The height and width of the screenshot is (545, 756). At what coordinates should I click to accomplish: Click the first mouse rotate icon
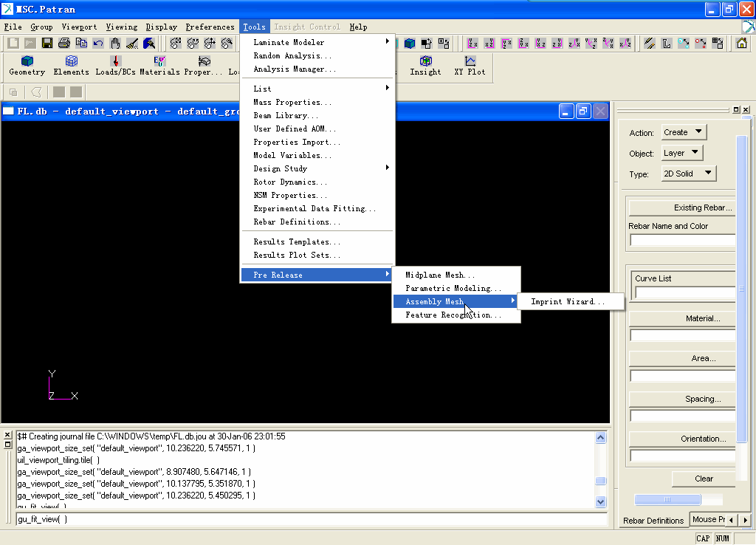click(x=176, y=44)
